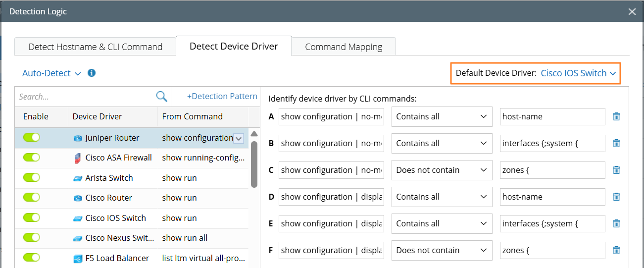This screenshot has height=268, width=644.
Task: Click the search magnifier icon
Action: 161,97
